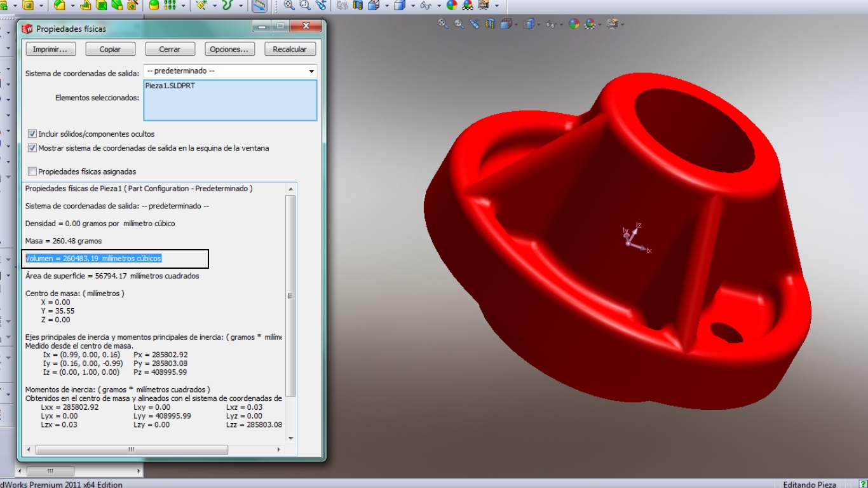
Task: Click the Edit Appearance ball in the top toolbar
Action: [x=451, y=6]
